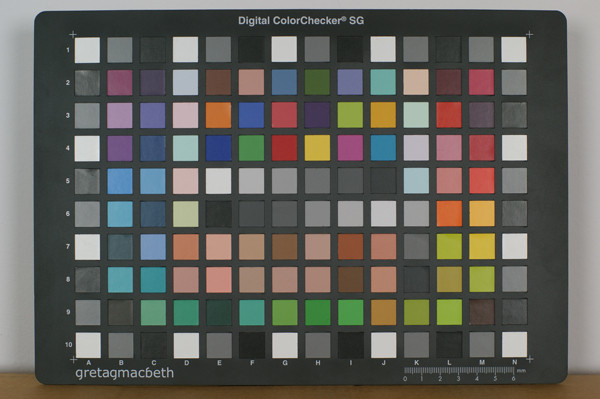Select the yellow patch at row 4, column H
The height and width of the screenshot is (399, 600).
click(317, 148)
